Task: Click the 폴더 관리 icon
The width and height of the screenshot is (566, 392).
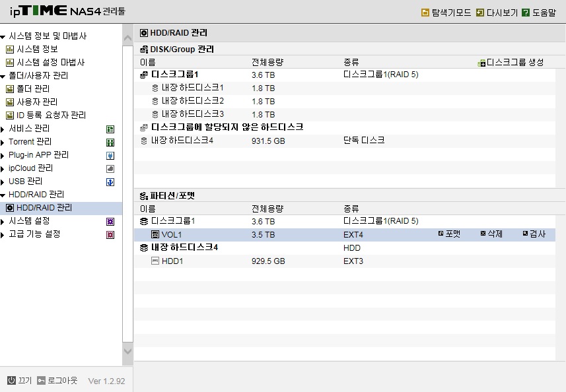Action: [x=10, y=88]
